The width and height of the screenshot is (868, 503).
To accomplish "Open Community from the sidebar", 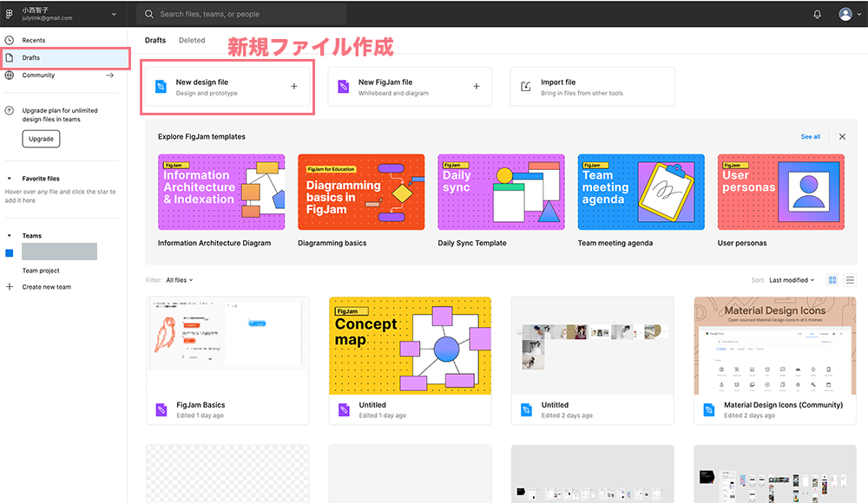I will click(x=38, y=75).
